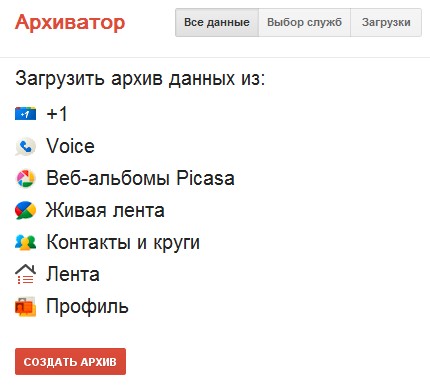Select the Живая лента text label
Image resolution: width=430 pixels, height=387 pixels.
(105, 210)
